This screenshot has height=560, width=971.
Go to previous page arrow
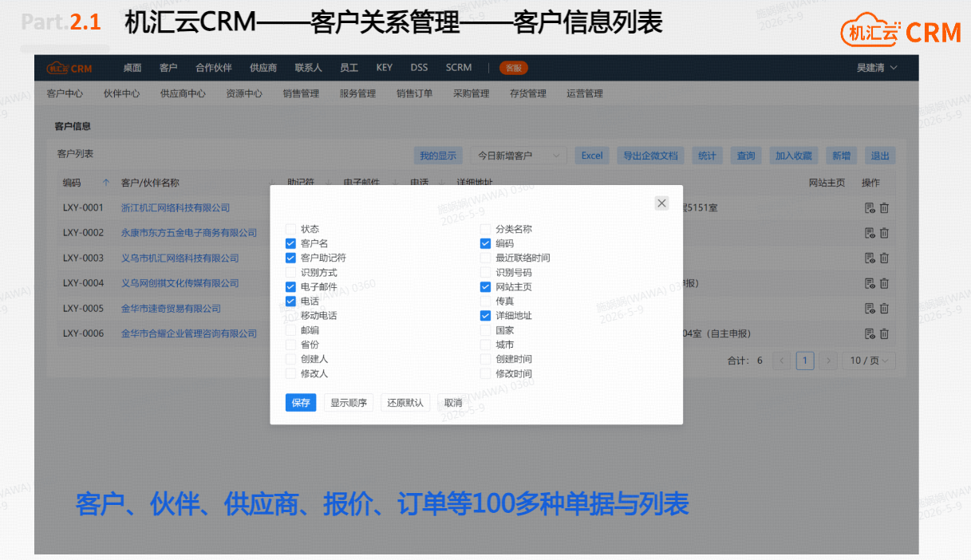(x=782, y=361)
